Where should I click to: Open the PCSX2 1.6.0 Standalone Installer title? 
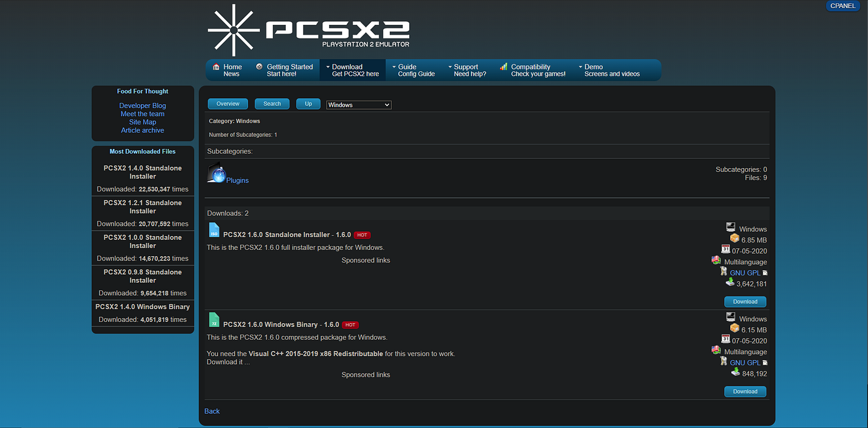pyautogui.click(x=287, y=235)
